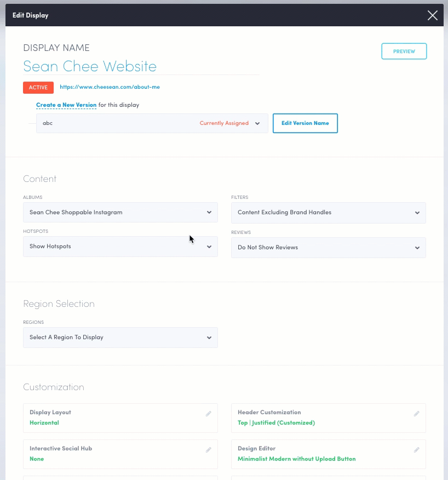Click edit pencil on Design Editor card
The image size is (448, 480).
416,450
